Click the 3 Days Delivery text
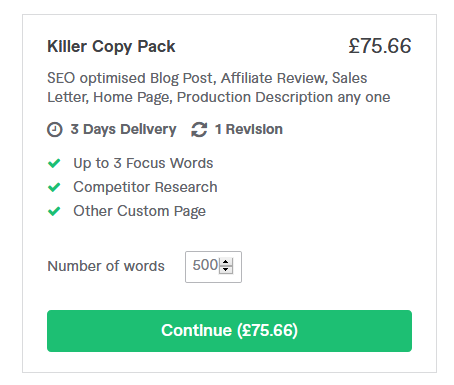 click(x=123, y=129)
